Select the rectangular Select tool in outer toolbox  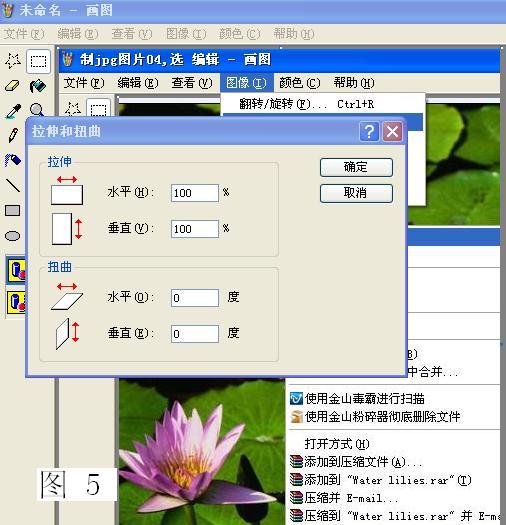pos(38,61)
